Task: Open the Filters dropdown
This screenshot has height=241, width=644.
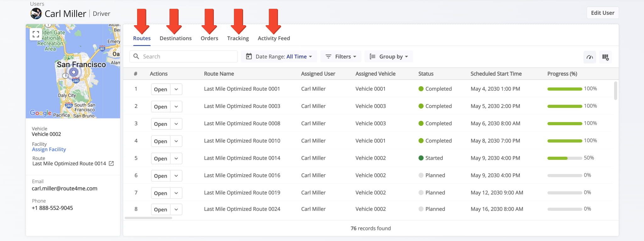Action: (x=341, y=57)
